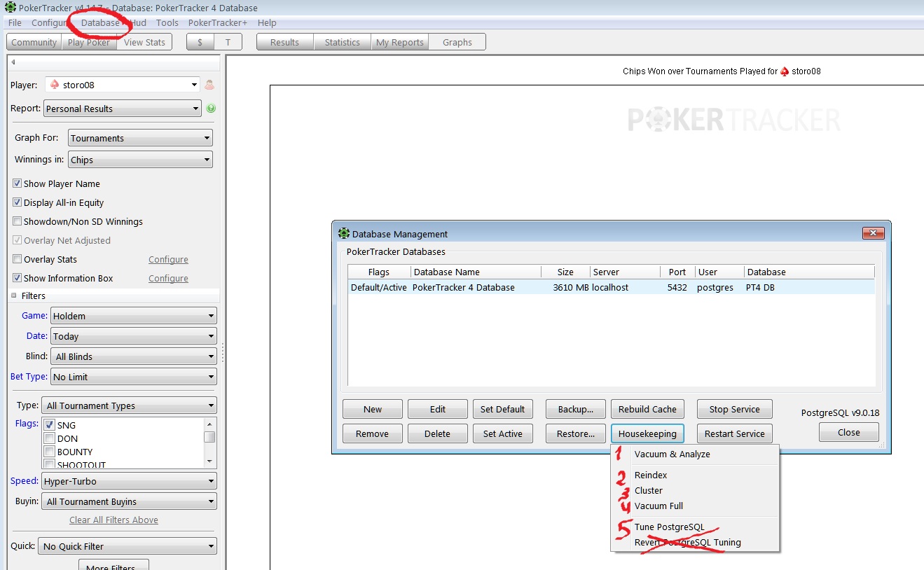Click the T tournaments toolbar button
Image resolution: width=924 pixels, height=570 pixels.
(228, 42)
